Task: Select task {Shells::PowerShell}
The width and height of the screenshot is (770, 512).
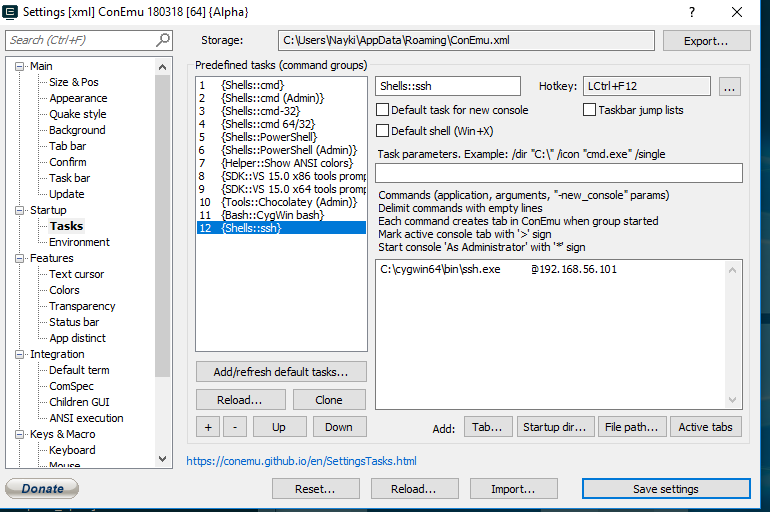Action: coord(281,137)
